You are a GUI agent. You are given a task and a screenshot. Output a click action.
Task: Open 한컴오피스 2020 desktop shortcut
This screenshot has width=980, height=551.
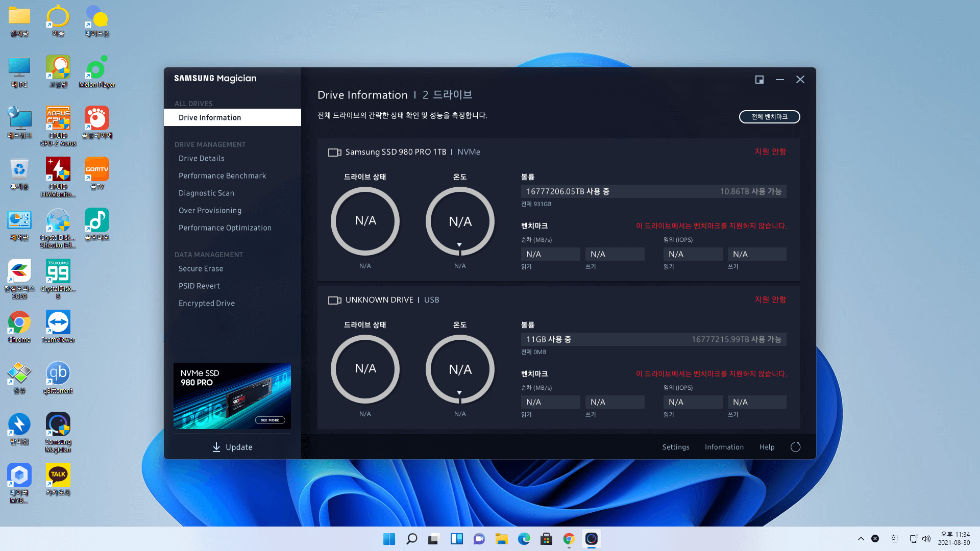[x=19, y=279]
